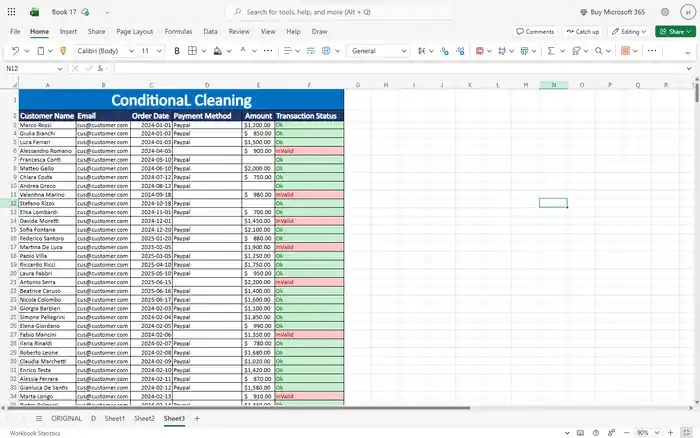Click the Excel logo icon
700x438 pixels.
coord(34,12)
